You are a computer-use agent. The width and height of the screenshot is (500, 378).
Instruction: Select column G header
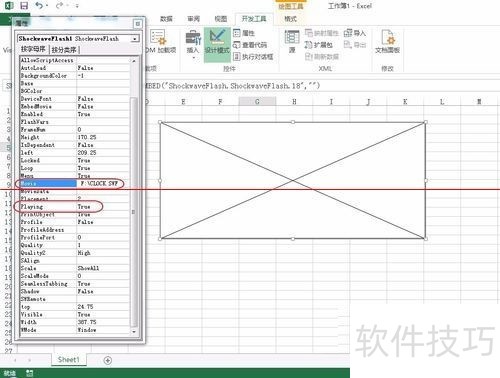257,101
